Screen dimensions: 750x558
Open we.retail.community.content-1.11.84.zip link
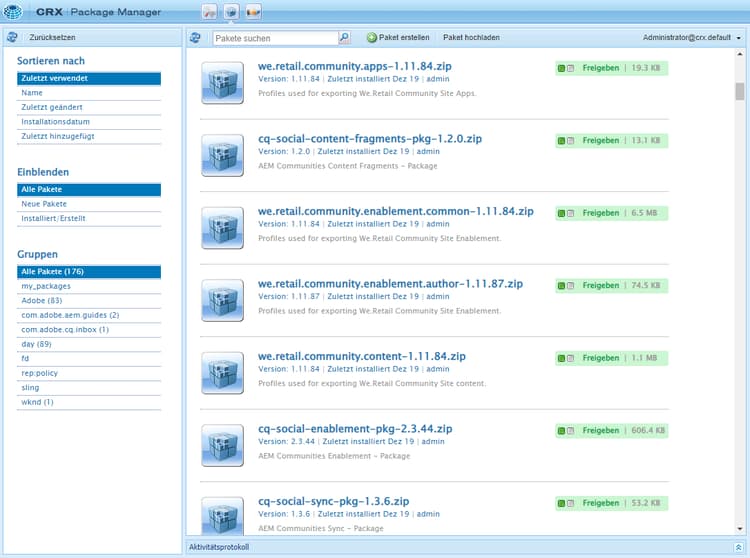(362, 356)
